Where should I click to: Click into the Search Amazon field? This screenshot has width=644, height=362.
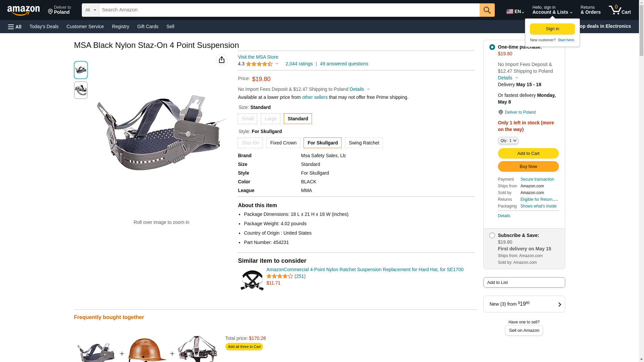point(289,10)
